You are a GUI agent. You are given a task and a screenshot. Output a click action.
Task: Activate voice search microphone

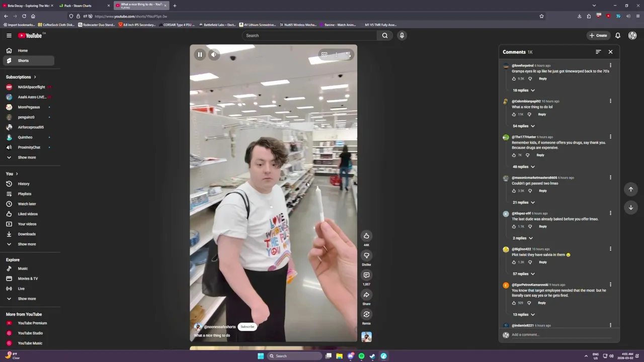(401, 35)
